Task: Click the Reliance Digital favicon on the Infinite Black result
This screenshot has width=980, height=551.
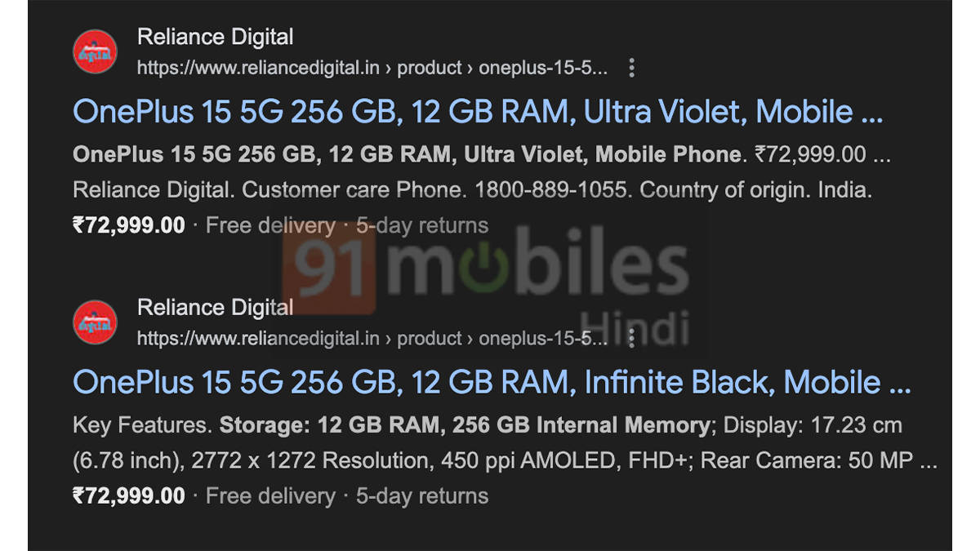Action: click(96, 322)
